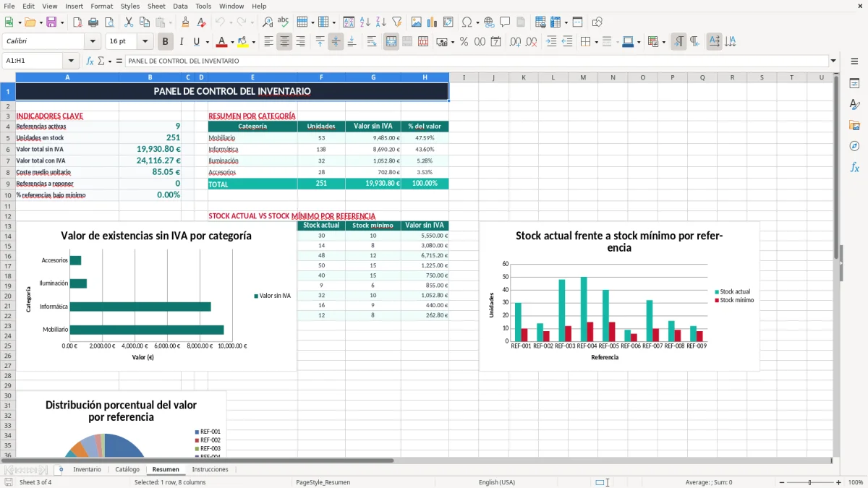This screenshot has width=868, height=488.
Task: Click the Insert Image icon
Action: click(x=416, y=22)
